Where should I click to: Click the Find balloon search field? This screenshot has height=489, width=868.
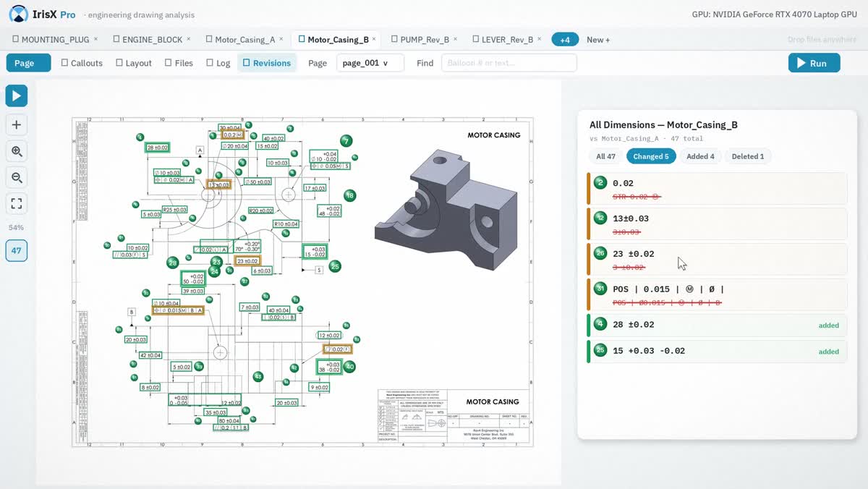[x=509, y=63]
